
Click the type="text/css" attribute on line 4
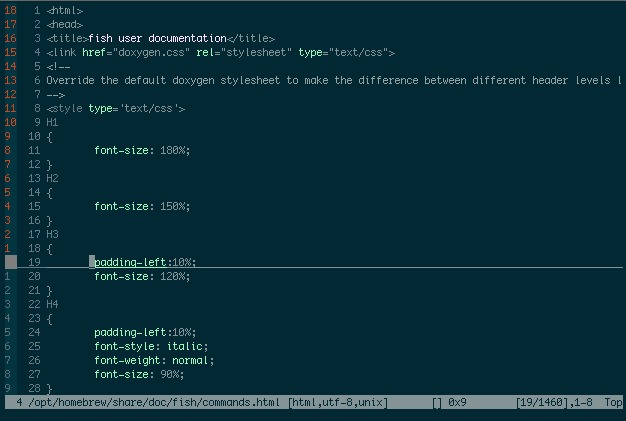(x=344, y=53)
